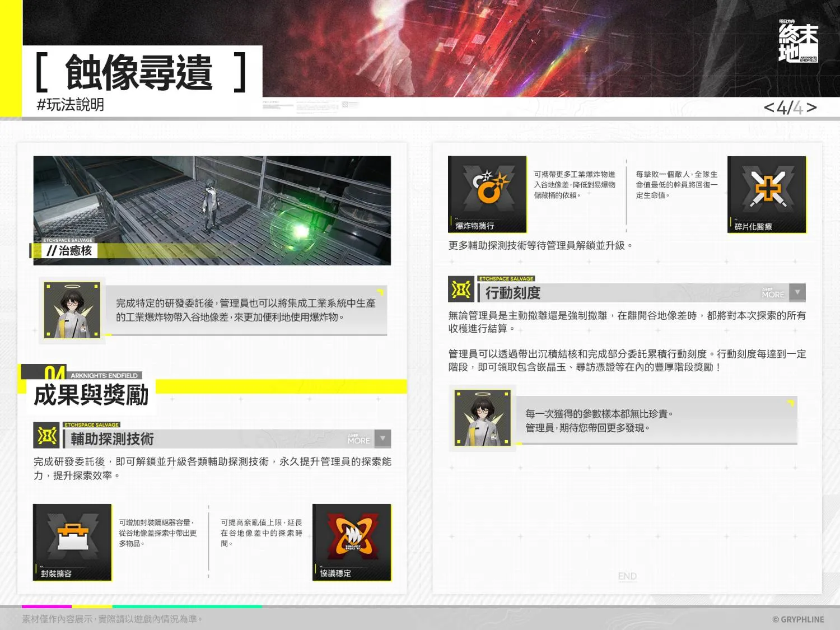Go to previous page with left chevron
Screen dimensions: 840x630
[769, 108]
